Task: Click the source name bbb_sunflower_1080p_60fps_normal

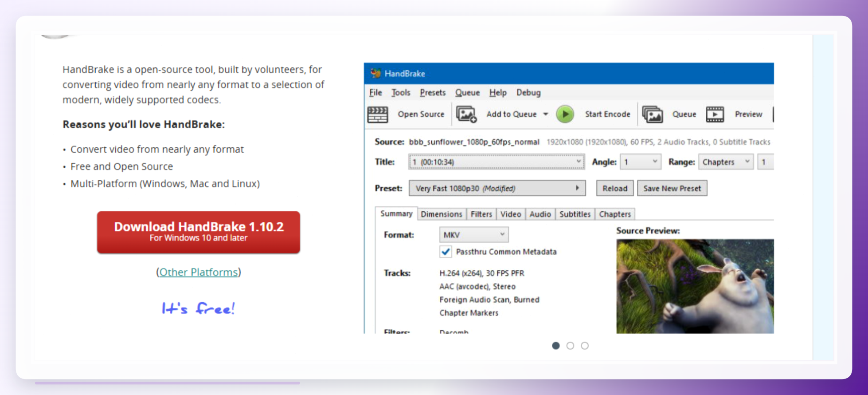Action: click(474, 142)
